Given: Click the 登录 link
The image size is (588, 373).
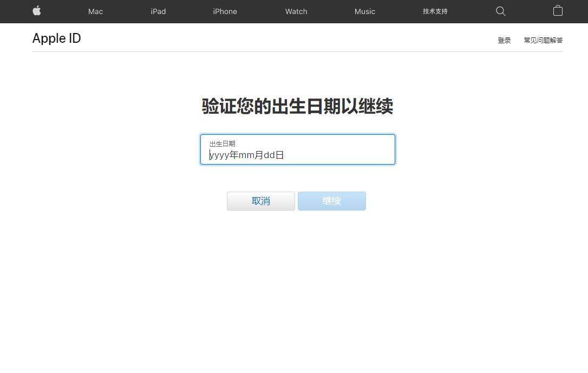Looking at the screenshot, I should point(504,41).
